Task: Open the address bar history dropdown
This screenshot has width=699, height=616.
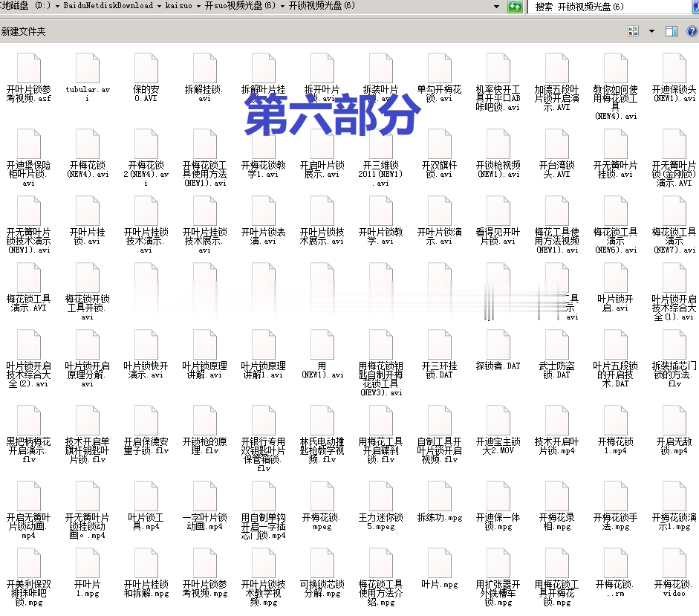Action: point(497,6)
